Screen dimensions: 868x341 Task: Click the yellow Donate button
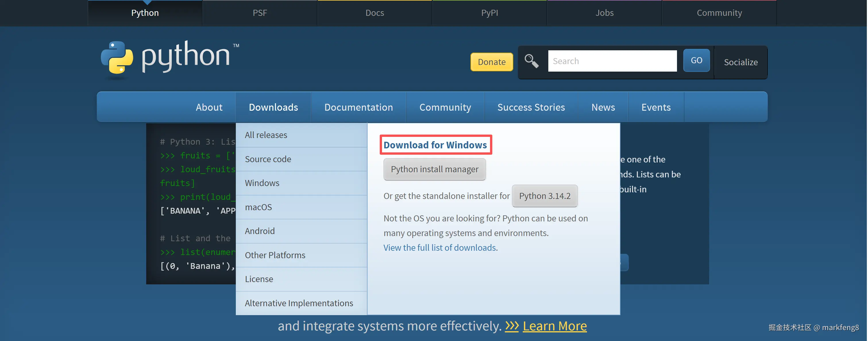tap(491, 62)
